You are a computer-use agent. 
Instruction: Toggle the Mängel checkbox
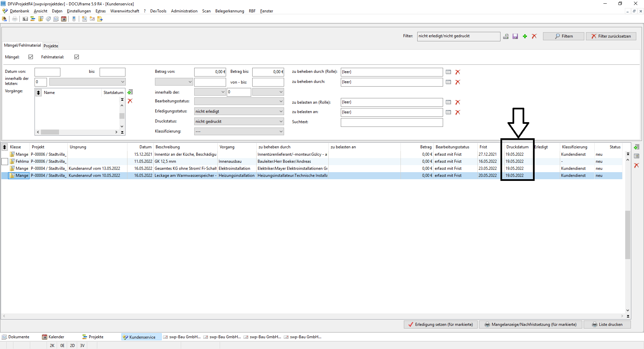31,57
